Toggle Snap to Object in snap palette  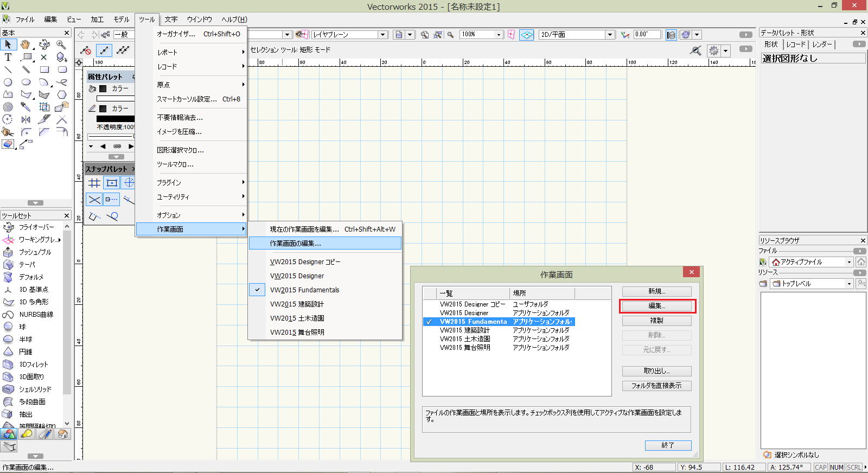click(x=112, y=183)
